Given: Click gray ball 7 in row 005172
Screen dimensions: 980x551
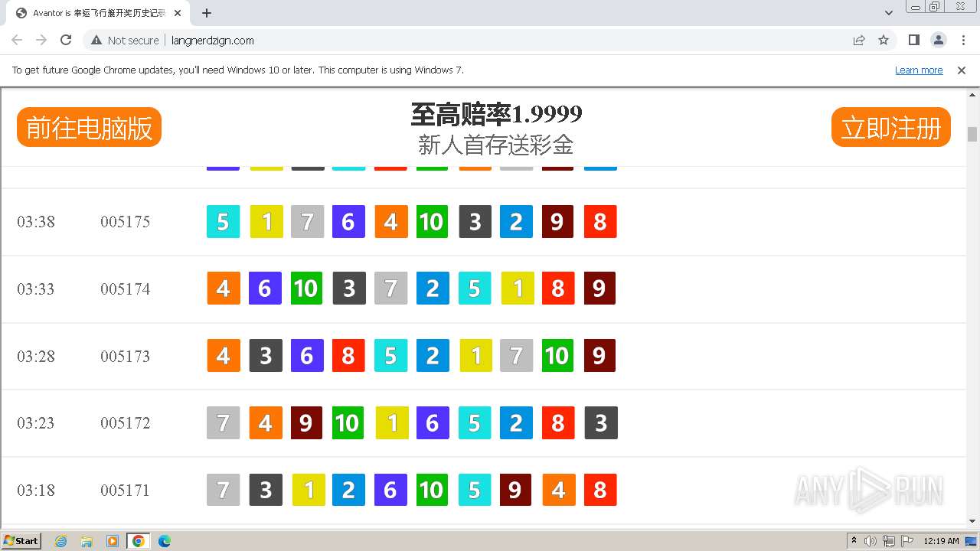Looking at the screenshot, I should [224, 423].
